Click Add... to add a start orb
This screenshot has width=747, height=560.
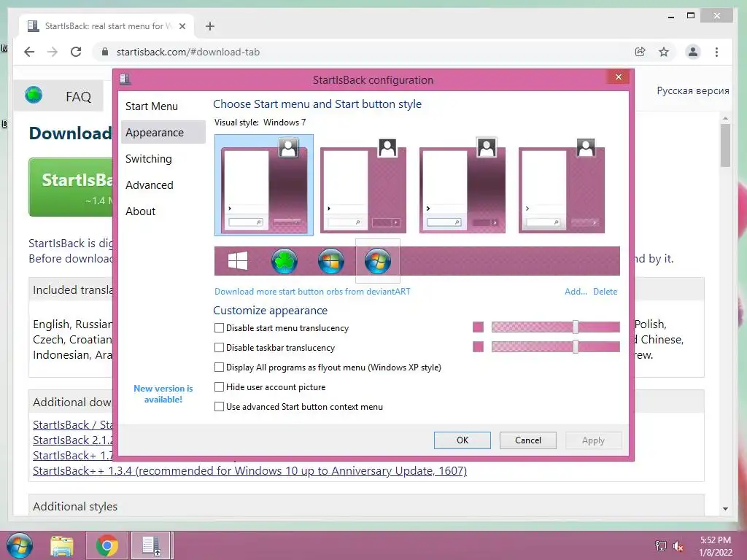pyautogui.click(x=576, y=292)
